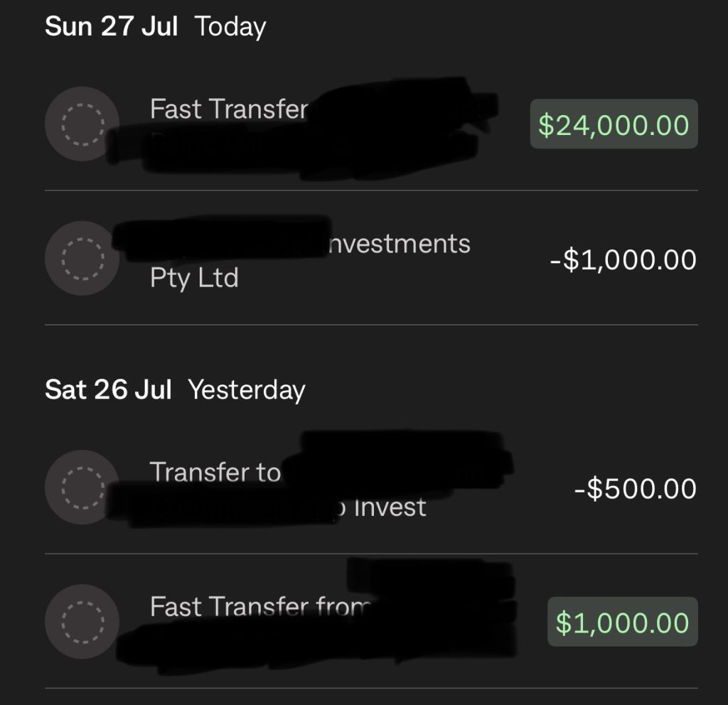The width and height of the screenshot is (728, 705).
Task: Tap the Sat 26 Jul Yesterday header
Action: pyautogui.click(x=109, y=389)
